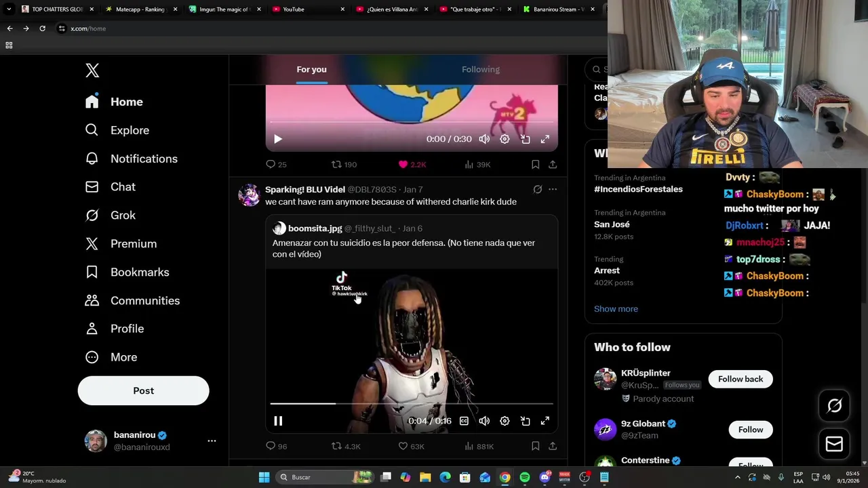Make the top video fullscreen
Viewport: 868px width, 488px height.
point(545,139)
